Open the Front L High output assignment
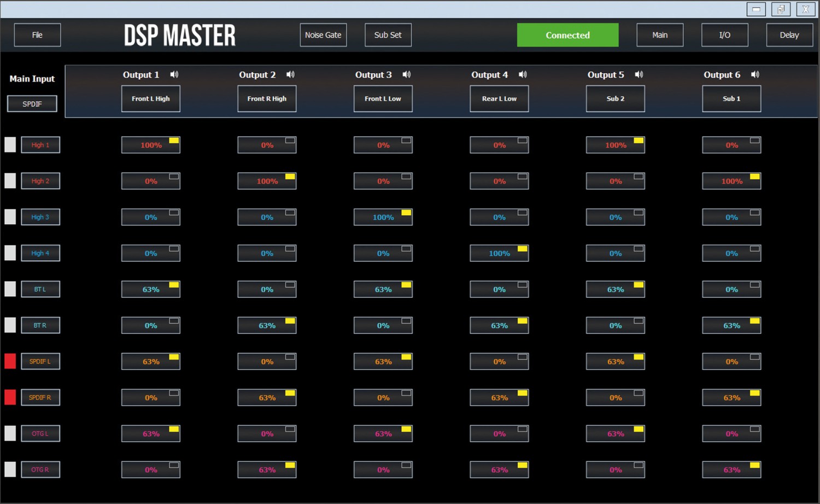This screenshot has height=504, width=820. click(x=151, y=99)
